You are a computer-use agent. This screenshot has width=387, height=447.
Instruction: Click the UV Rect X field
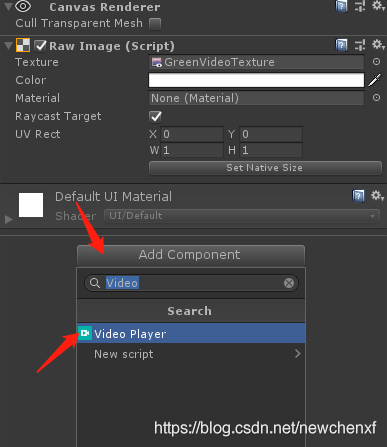point(192,134)
